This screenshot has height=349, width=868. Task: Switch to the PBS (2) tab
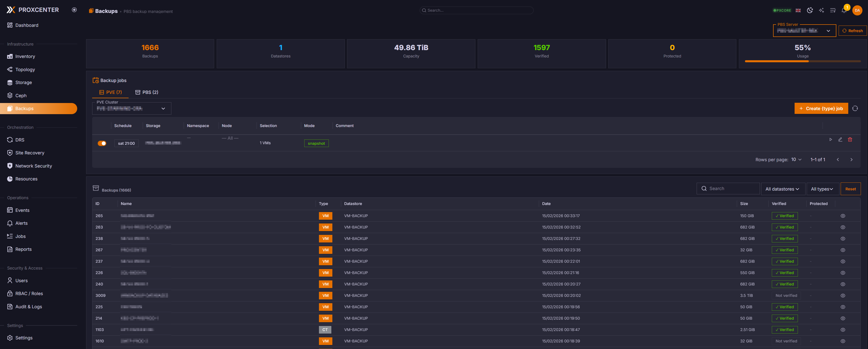[147, 92]
